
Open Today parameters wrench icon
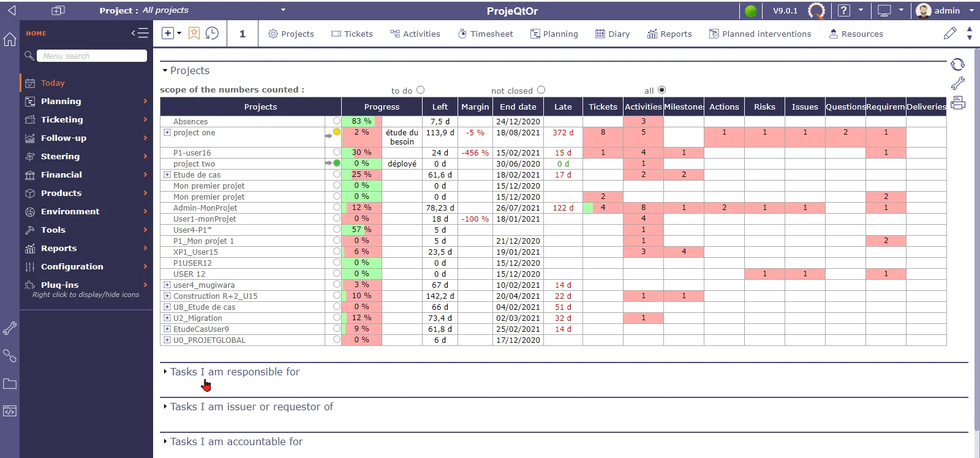coord(958,83)
